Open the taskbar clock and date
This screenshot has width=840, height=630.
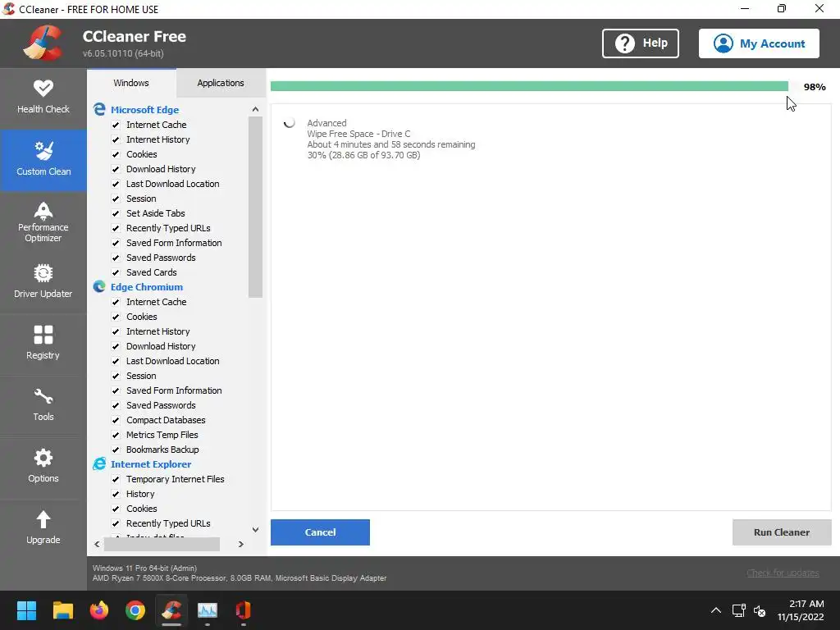(801, 610)
